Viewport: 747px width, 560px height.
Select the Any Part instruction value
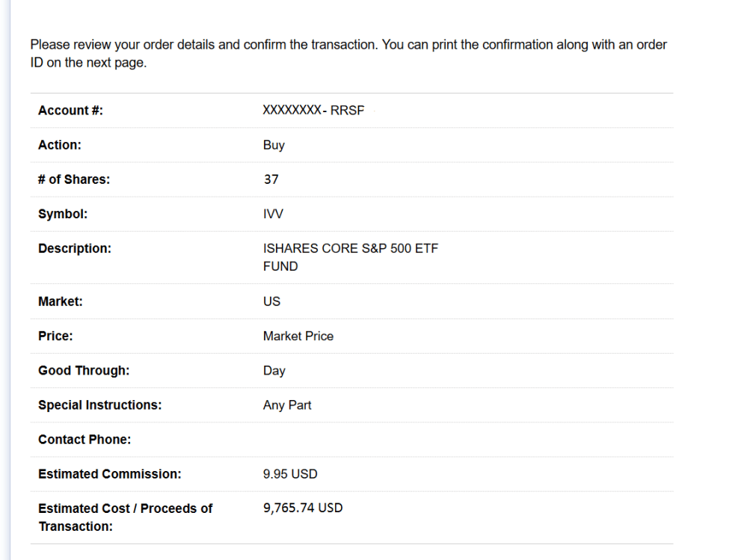coord(287,404)
